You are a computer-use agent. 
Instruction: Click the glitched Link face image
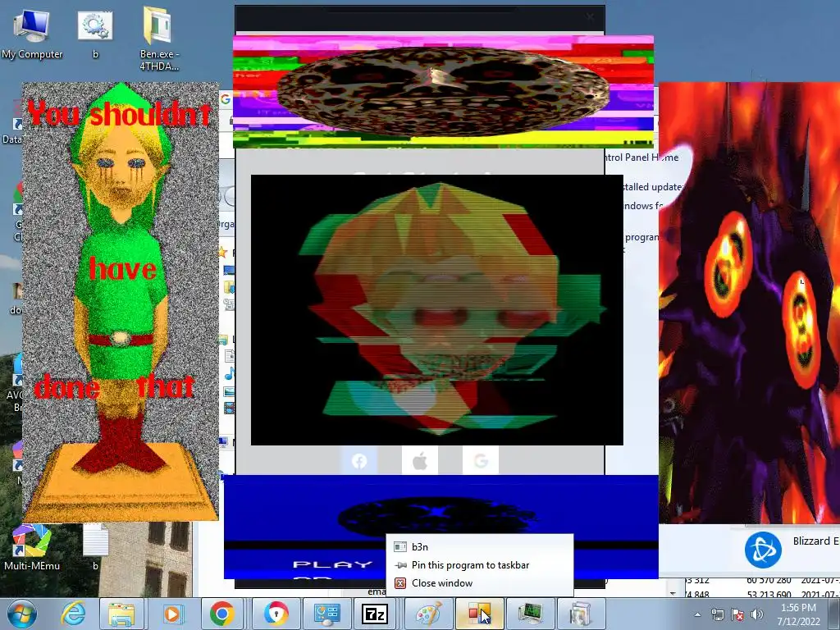coord(436,309)
